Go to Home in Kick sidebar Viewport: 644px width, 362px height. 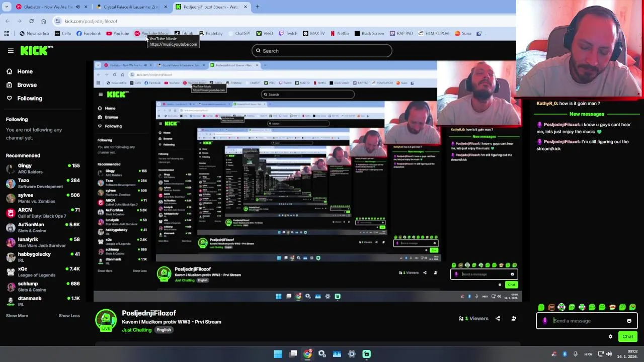(20, 71)
